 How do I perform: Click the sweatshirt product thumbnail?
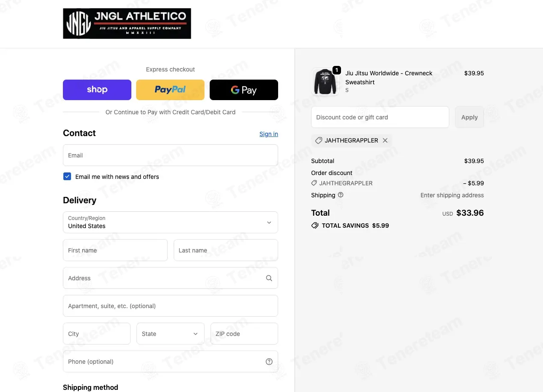(325, 81)
